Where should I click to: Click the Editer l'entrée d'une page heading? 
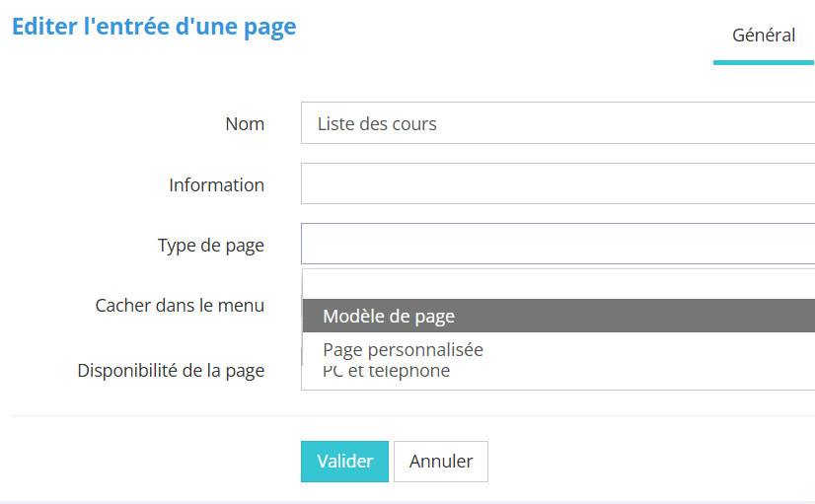pyautogui.click(x=154, y=27)
